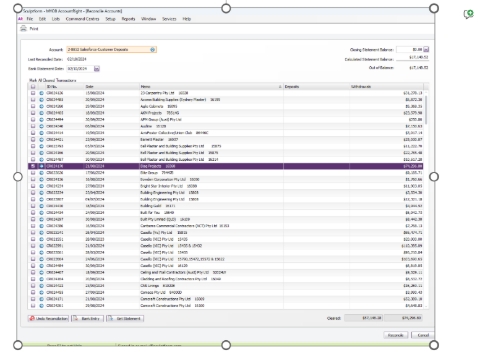This screenshot has height=360, width=480.
Task: Untick the checkbox on the highlighted purple row
Action: (x=33, y=166)
